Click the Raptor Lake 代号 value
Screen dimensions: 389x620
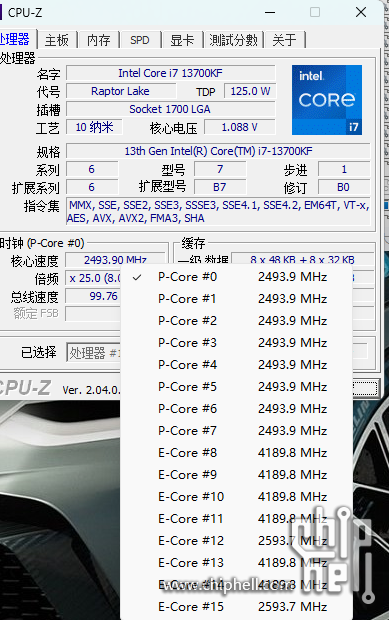121,91
